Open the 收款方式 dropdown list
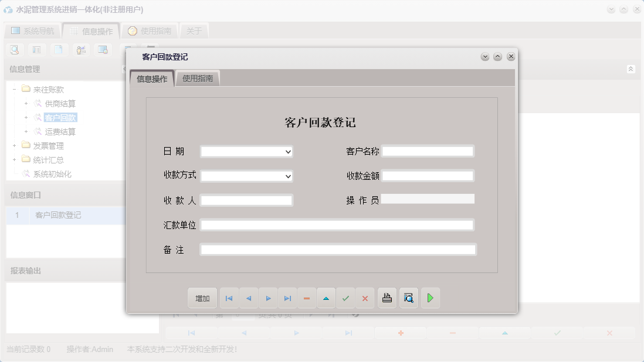Screen dimensions: 644x362 click(287, 176)
